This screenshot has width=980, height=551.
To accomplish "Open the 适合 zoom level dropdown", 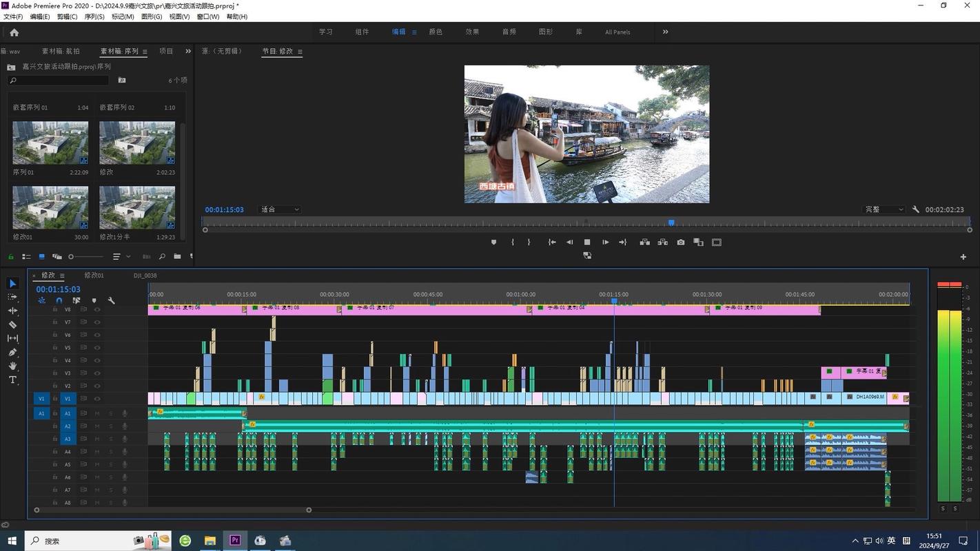I will (x=279, y=209).
